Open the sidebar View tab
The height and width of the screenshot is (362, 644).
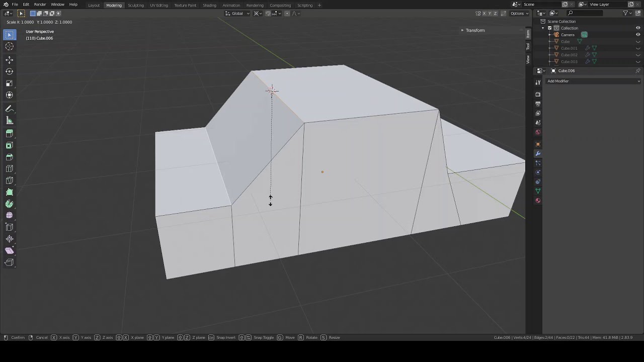[528, 59]
